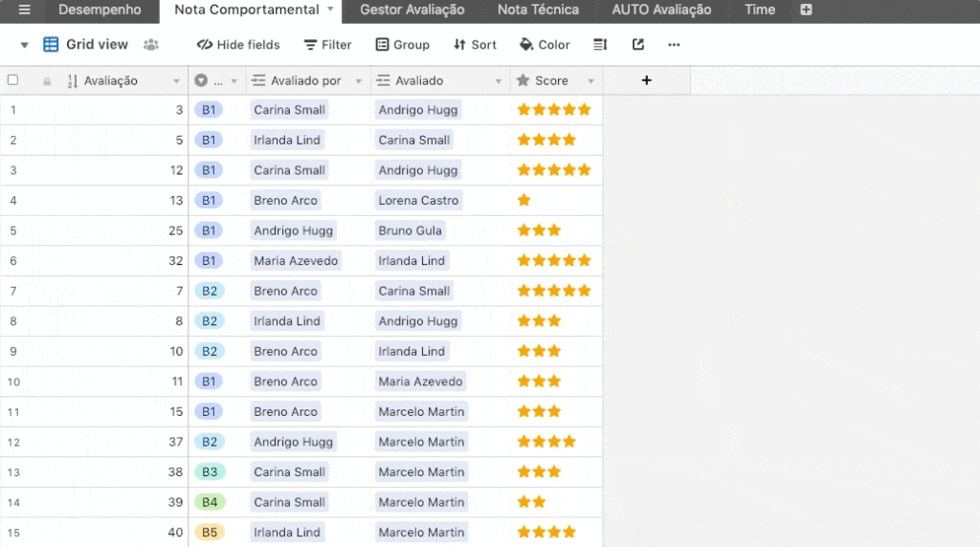
Task: Click Irlanda Lind in row 6 Avaliado
Action: tap(412, 260)
